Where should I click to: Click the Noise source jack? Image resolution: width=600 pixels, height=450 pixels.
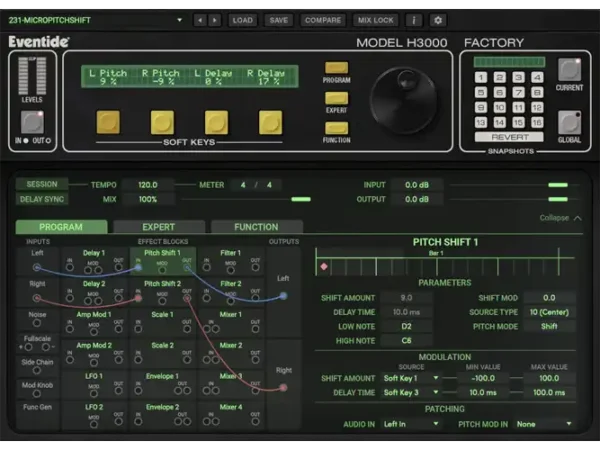point(37,323)
